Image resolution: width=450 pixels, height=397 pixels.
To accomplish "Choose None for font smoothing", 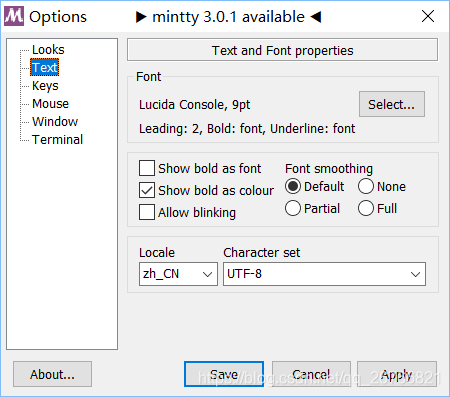I will tap(366, 186).
